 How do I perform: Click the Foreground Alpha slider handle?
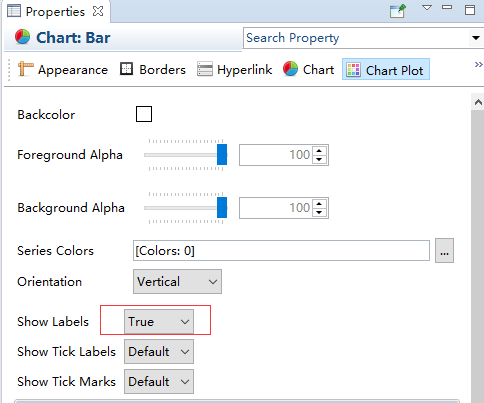coord(222,155)
